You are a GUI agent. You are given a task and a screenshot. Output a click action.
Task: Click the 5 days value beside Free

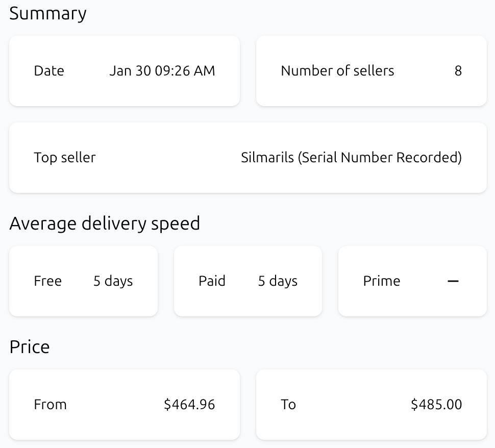pos(113,281)
